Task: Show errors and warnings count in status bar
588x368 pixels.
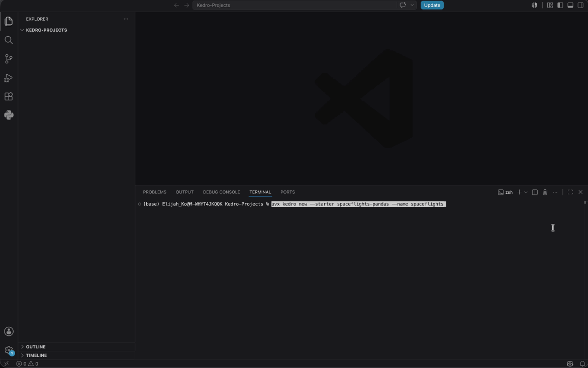Action: [27, 364]
